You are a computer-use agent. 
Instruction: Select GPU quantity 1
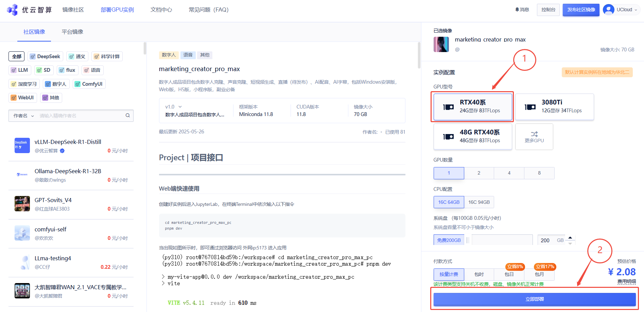[449, 173]
